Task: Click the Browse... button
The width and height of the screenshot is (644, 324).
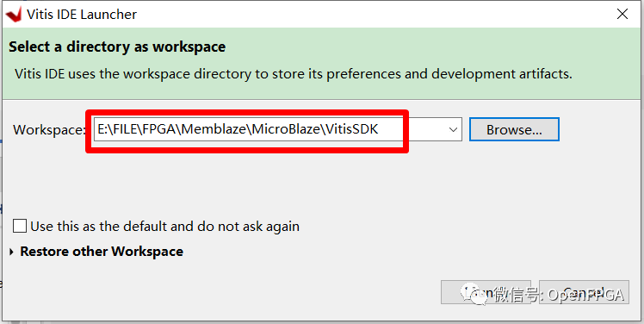Action: click(514, 129)
